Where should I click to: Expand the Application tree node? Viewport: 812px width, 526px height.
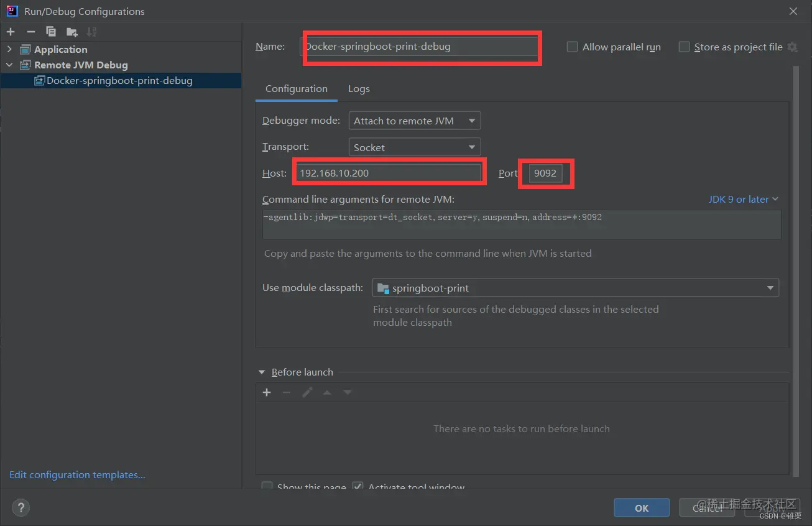coord(9,49)
